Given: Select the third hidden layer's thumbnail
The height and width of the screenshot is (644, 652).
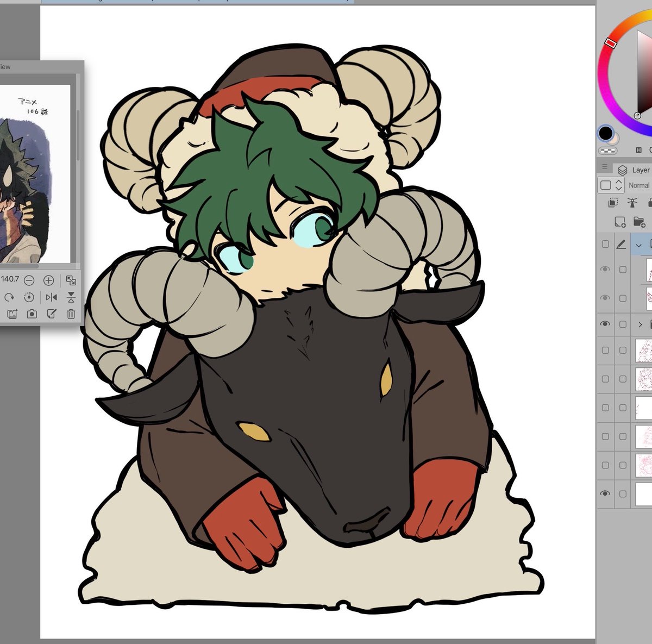Looking at the screenshot, I should click(x=644, y=408).
